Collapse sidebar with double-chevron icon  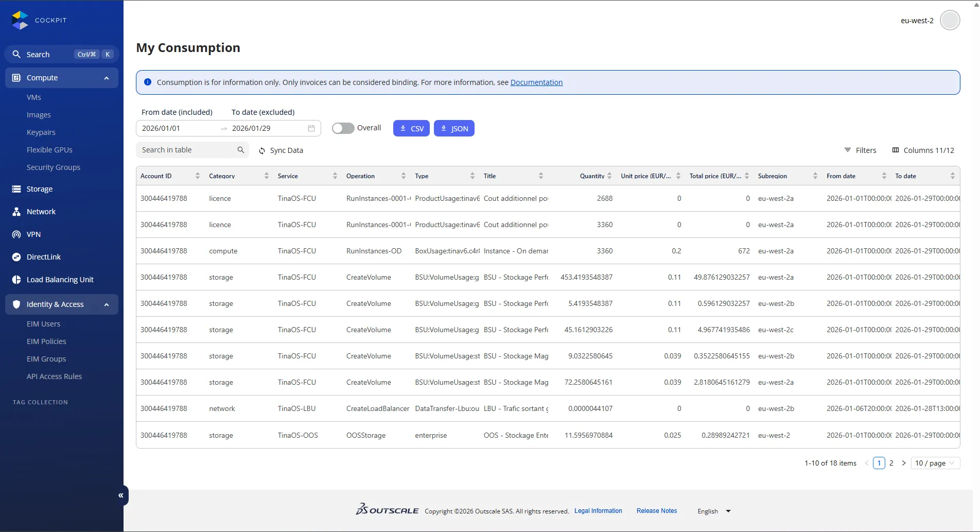point(121,495)
